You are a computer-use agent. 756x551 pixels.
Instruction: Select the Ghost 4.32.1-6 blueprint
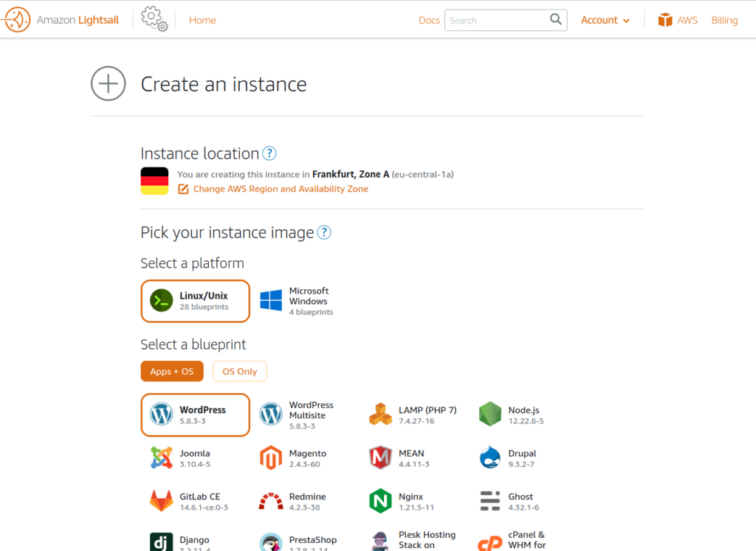pyautogui.click(x=523, y=502)
